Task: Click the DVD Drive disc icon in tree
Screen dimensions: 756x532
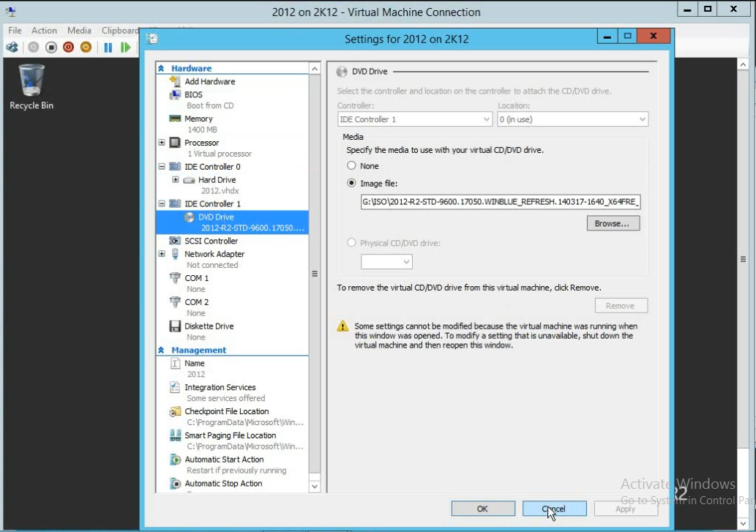Action: point(190,217)
